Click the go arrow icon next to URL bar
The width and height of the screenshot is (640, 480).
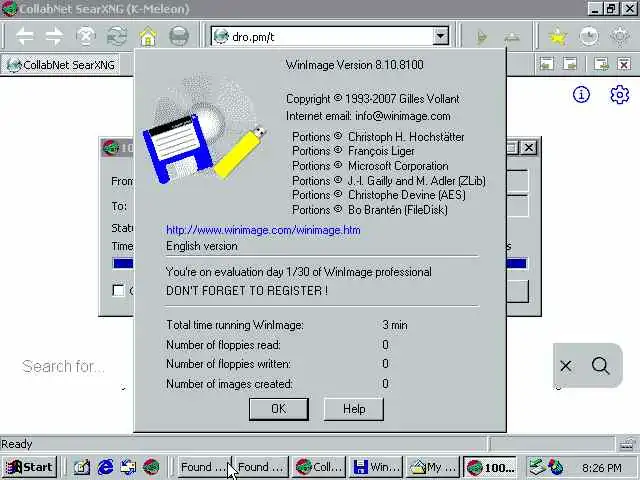click(x=482, y=37)
